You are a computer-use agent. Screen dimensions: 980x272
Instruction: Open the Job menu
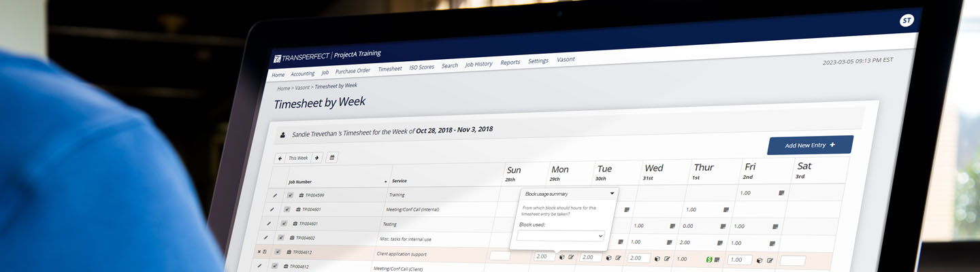325,72
